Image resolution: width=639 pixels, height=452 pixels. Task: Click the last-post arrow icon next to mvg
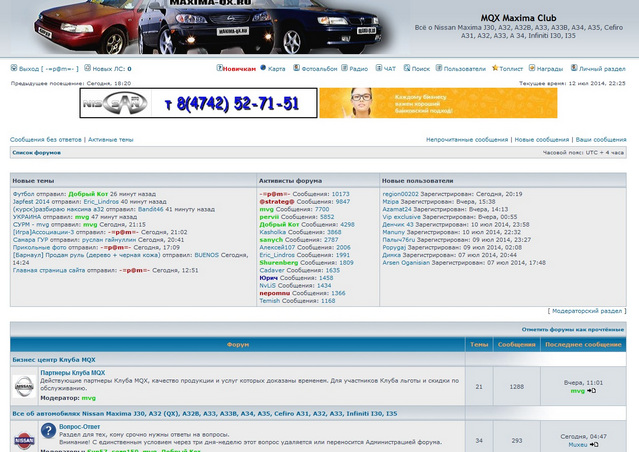point(591,391)
